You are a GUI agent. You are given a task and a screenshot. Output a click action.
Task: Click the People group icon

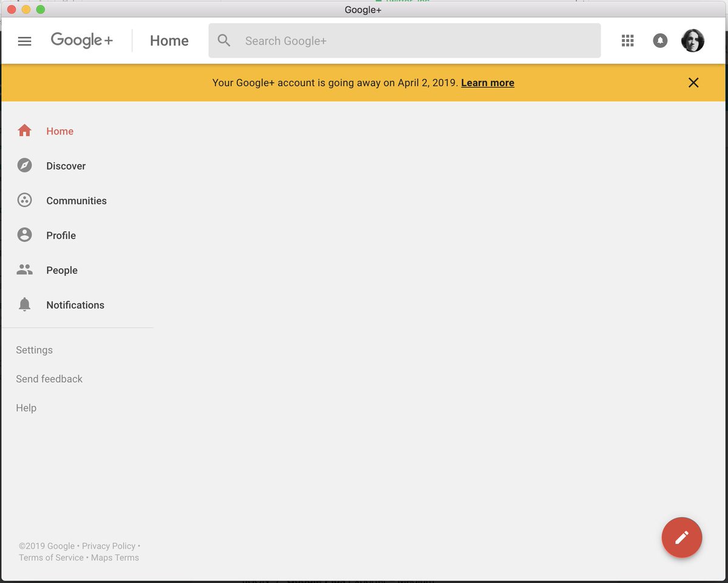coord(24,270)
